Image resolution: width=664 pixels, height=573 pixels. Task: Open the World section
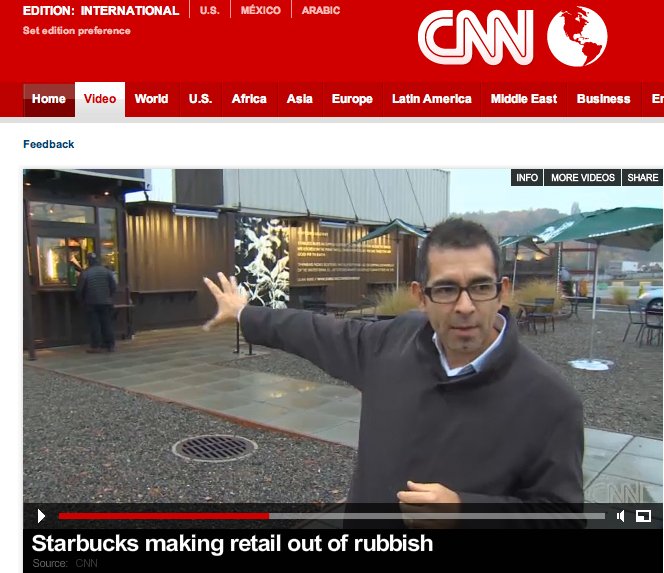(x=151, y=99)
